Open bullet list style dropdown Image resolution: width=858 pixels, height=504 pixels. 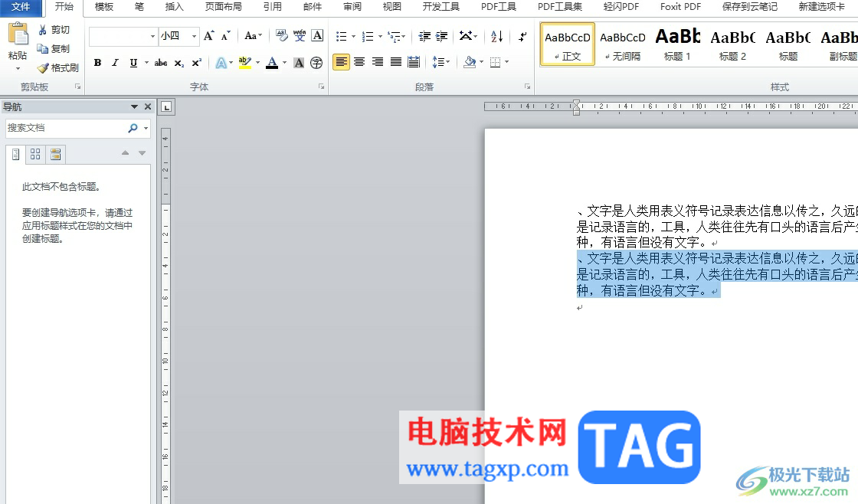pos(353,37)
